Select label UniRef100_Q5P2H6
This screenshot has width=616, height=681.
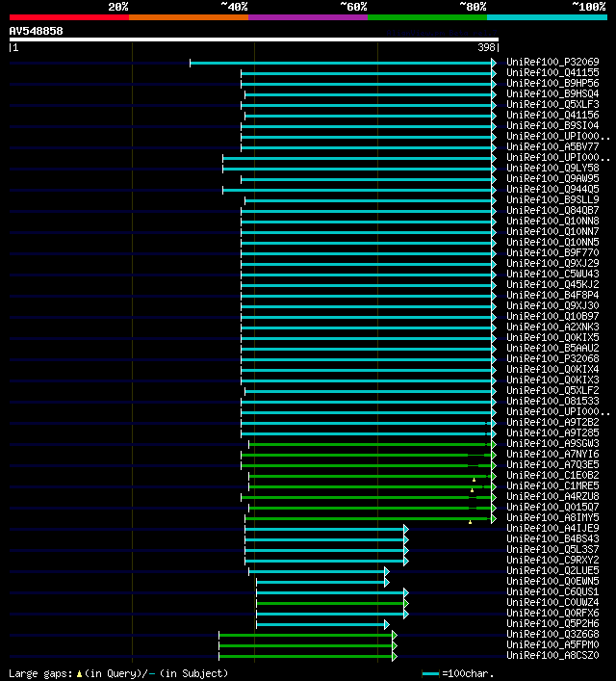tap(552, 623)
